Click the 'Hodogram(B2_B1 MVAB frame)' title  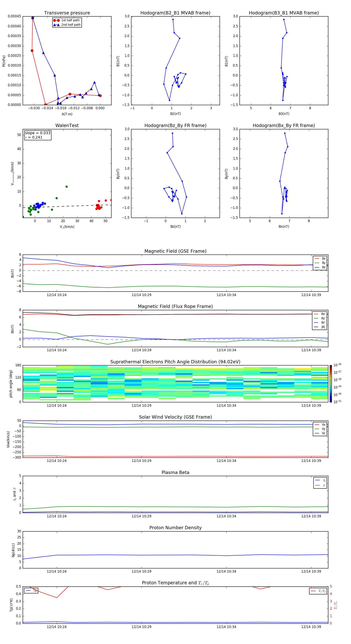click(x=175, y=13)
